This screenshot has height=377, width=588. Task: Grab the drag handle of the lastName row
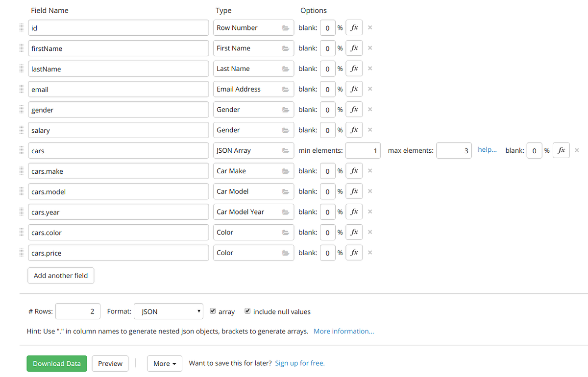coord(21,69)
